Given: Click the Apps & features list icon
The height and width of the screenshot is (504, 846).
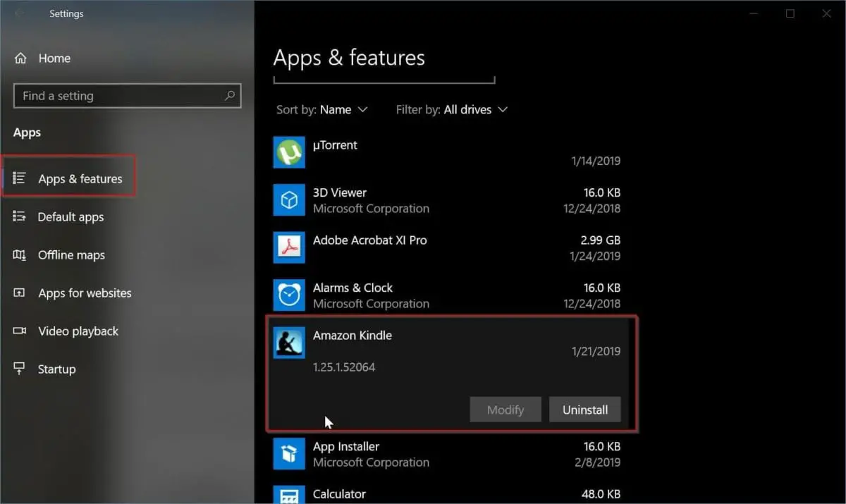Looking at the screenshot, I should coord(20,178).
